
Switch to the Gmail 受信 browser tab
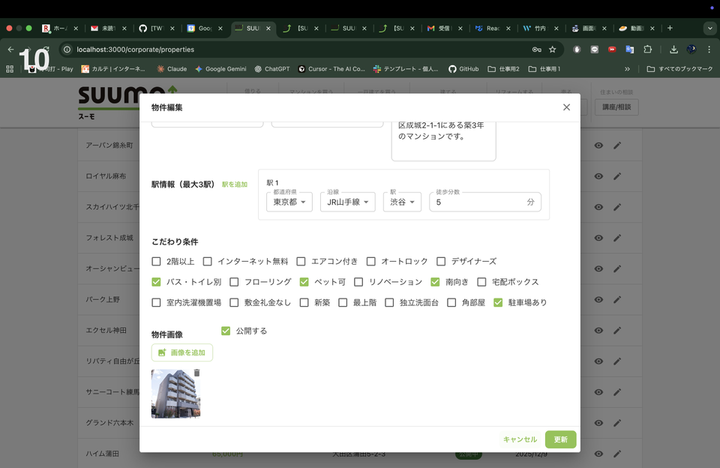(x=444, y=28)
